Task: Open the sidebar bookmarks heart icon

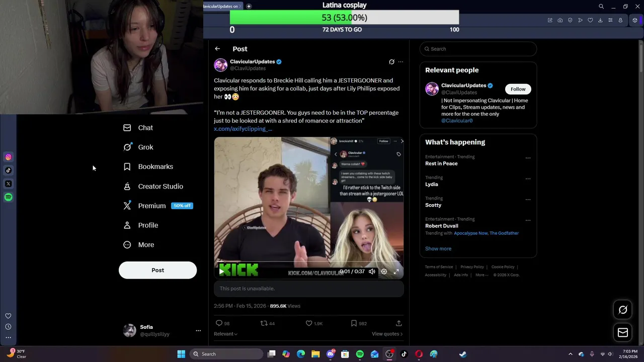Action: coord(8,316)
